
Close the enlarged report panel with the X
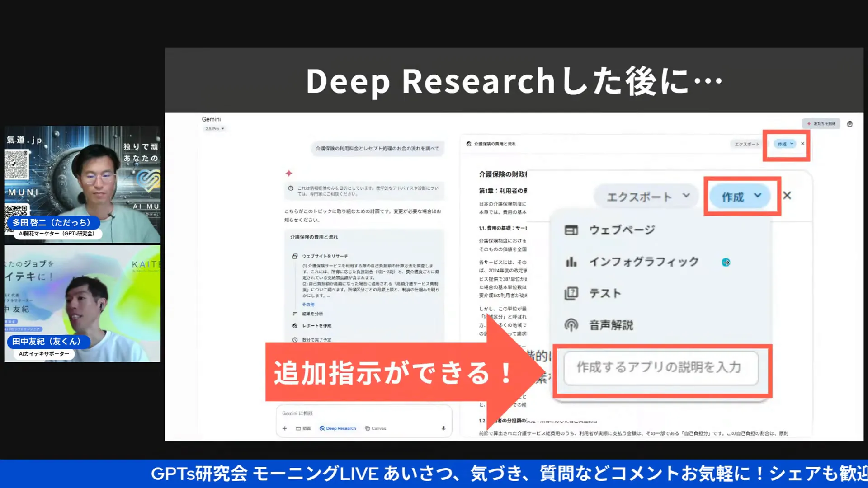tap(787, 196)
